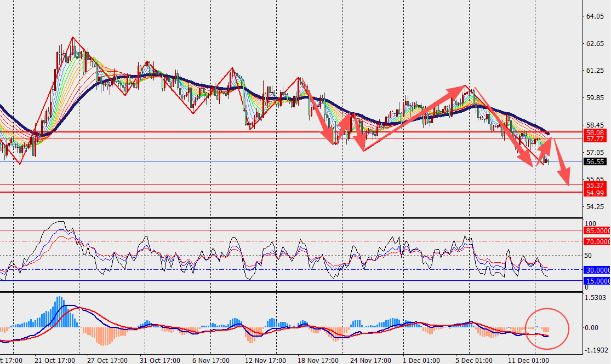Click the -1.1932 MACD scale value
The width and height of the screenshot is (611, 364).
[596, 350]
